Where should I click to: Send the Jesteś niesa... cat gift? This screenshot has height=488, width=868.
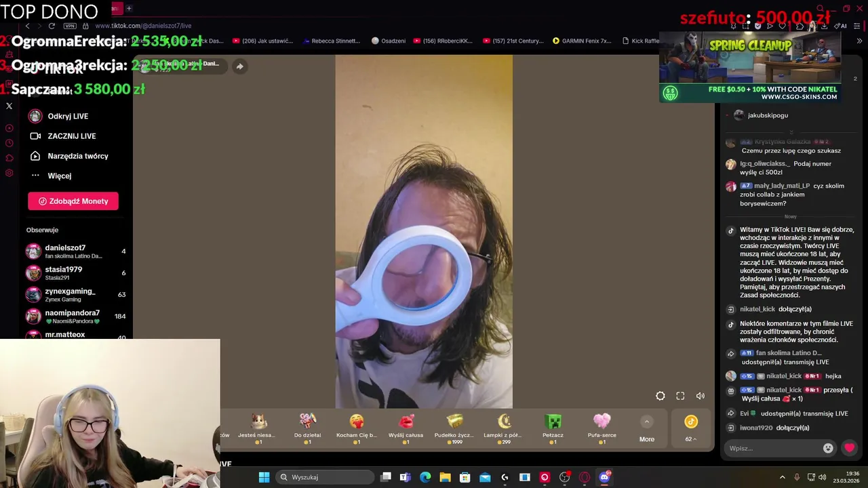click(x=258, y=428)
